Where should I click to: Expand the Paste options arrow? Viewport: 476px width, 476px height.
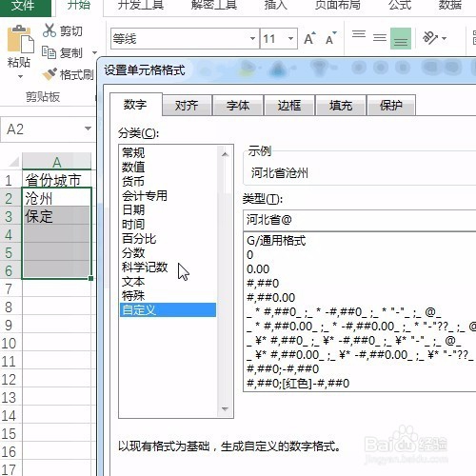click(x=20, y=76)
